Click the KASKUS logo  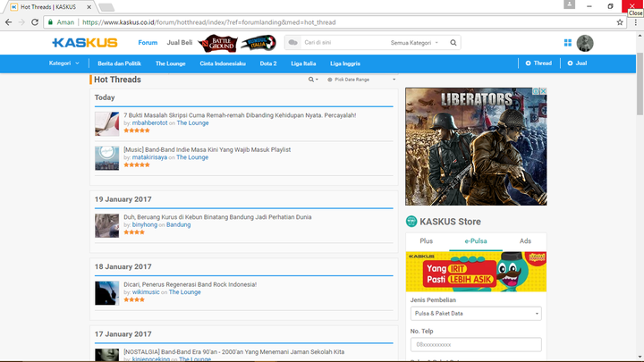[85, 43]
